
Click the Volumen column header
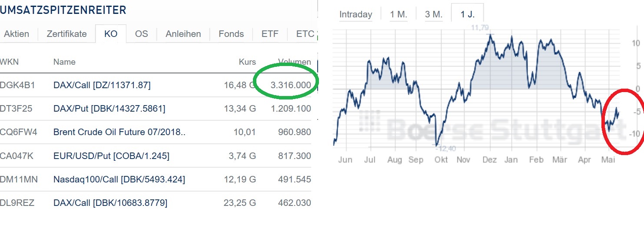coord(294,62)
